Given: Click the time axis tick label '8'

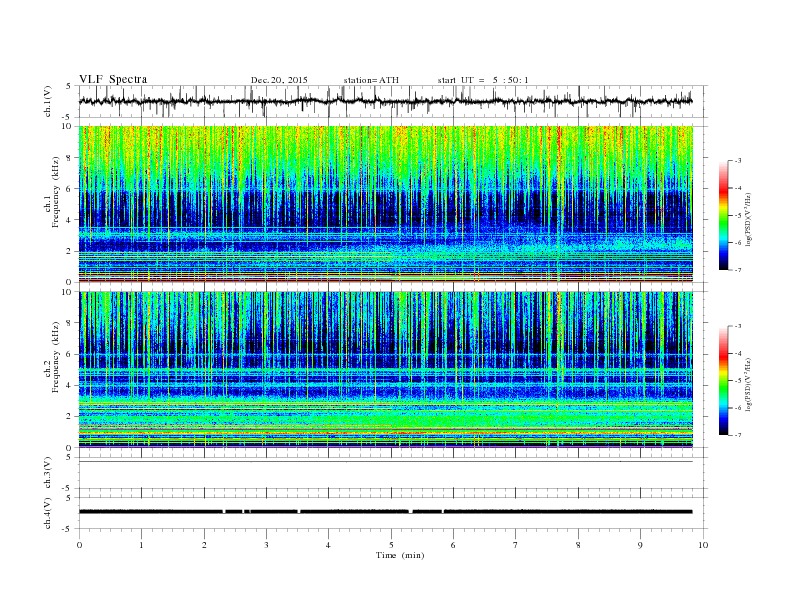Looking at the screenshot, I should [578, 545].
